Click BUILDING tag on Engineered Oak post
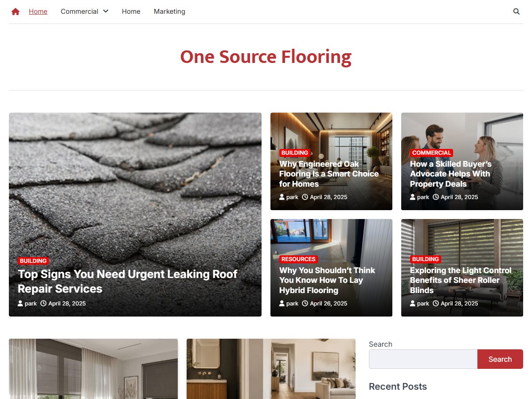Image resolution: width=532 pixels, height=399 pixels. point(295,153)
